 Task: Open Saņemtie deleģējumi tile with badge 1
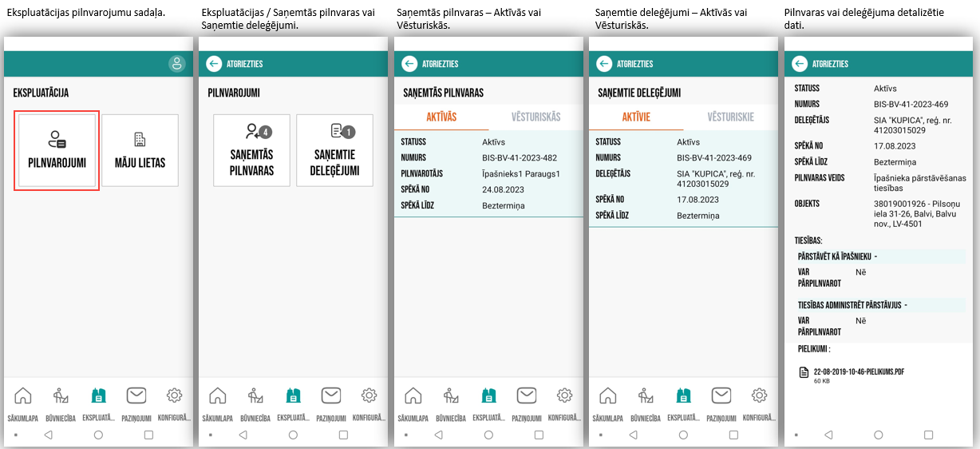click(334, 150)
